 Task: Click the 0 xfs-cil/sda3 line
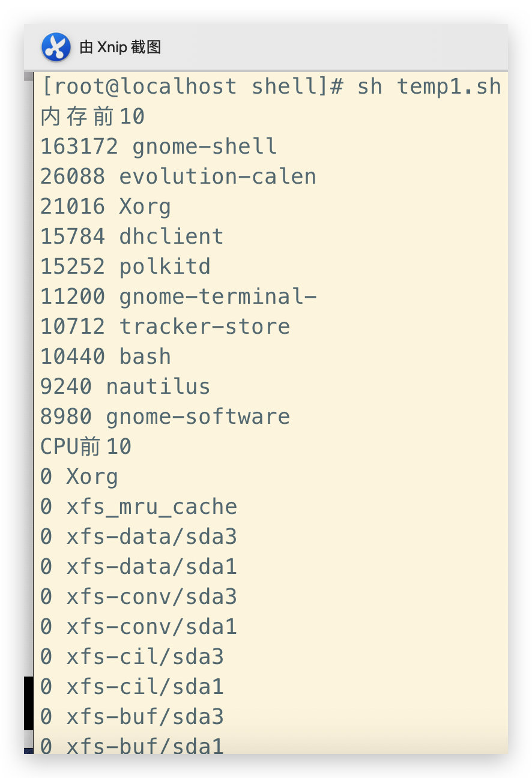click(132, 657)
